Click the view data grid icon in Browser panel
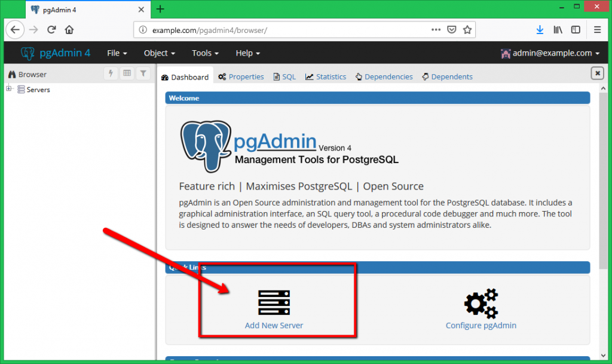This screenshot has width=612, height=364. (x=127, y=74)
